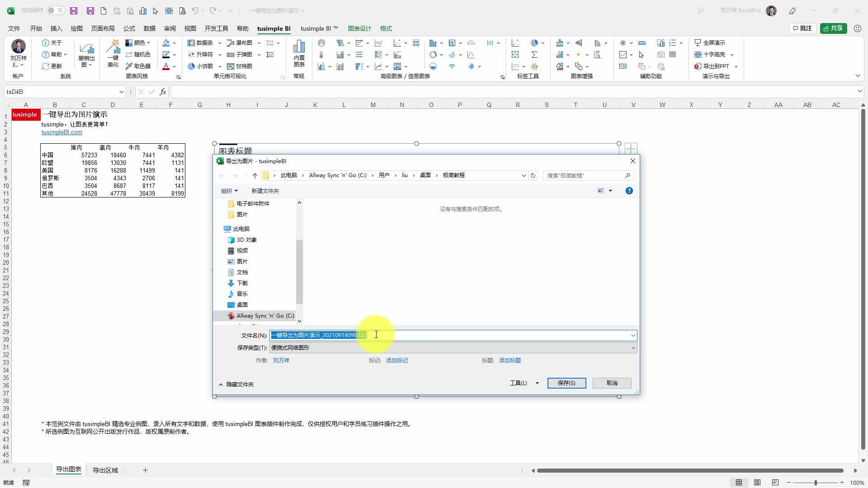Image resolution: width=868 pixels, height=488 pixels.
Task: Go up one folder level in dialog
Action: coord(255,175)
